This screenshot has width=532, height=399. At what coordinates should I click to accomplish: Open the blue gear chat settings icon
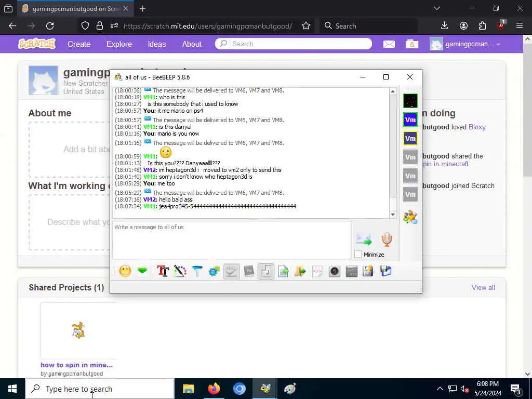coord(214,271)
